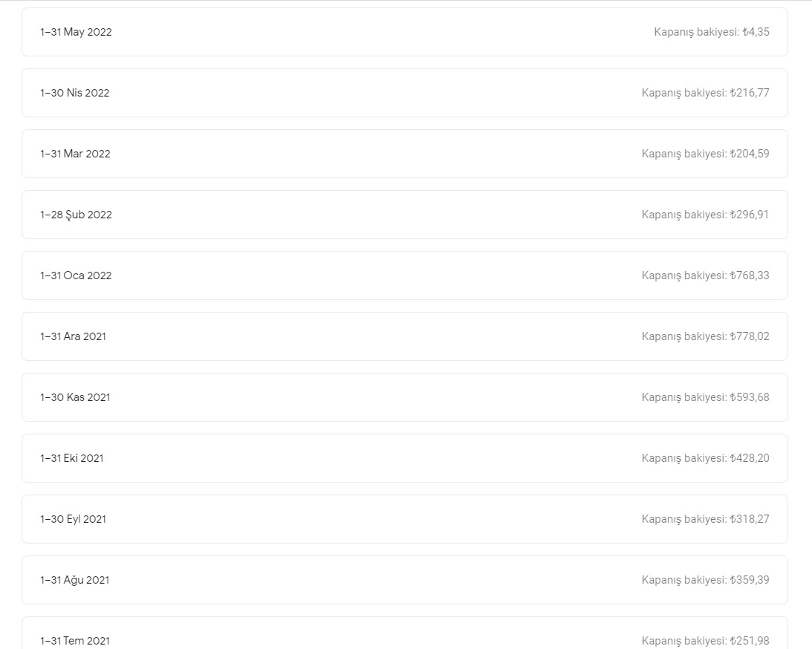Expand the 1–31 Mar 2022 statement row

click(x=404, y=154)
